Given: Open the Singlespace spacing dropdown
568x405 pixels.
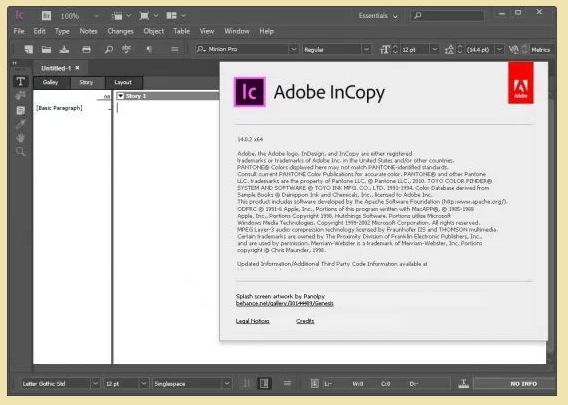Looking at the screenshot, I should coord(227,383).
